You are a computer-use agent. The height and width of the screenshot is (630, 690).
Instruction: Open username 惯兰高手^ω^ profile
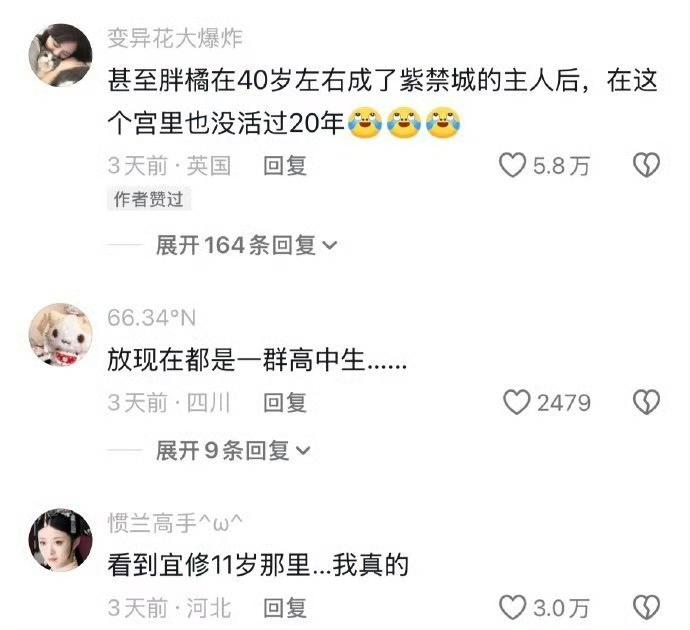(x=175, y=523)
